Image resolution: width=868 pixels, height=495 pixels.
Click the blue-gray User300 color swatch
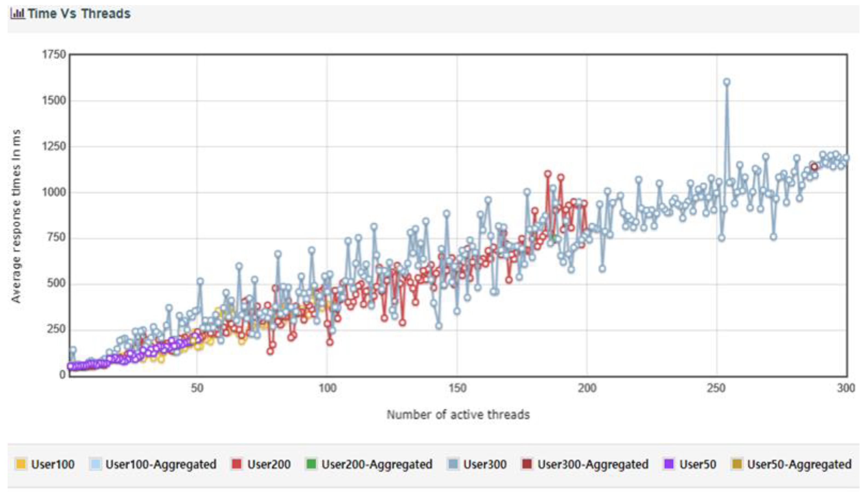(x=453, y=464)
